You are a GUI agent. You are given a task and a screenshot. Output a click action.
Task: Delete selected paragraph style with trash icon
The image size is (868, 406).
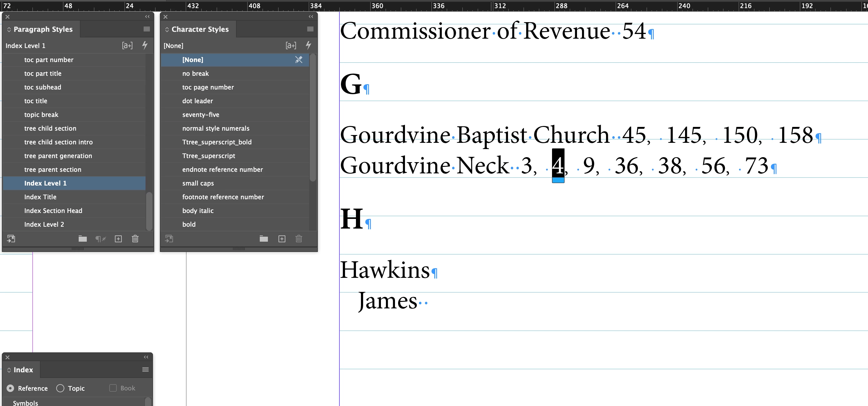[135, 239]
